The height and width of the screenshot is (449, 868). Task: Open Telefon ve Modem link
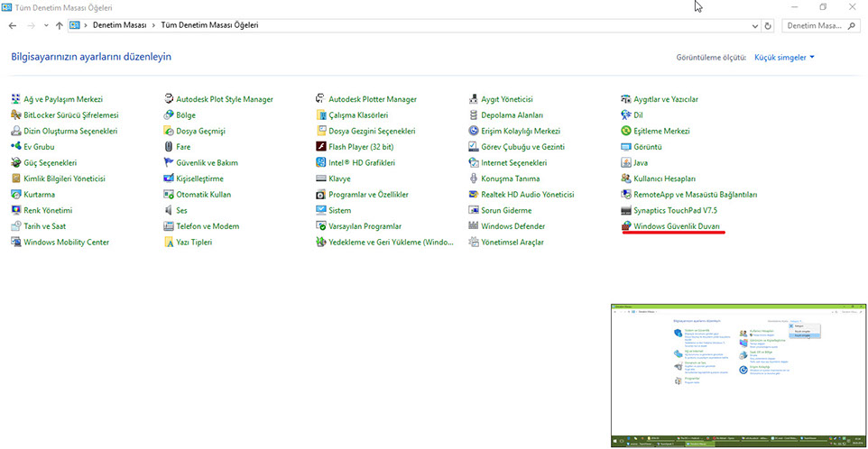[x=208, y=226]
